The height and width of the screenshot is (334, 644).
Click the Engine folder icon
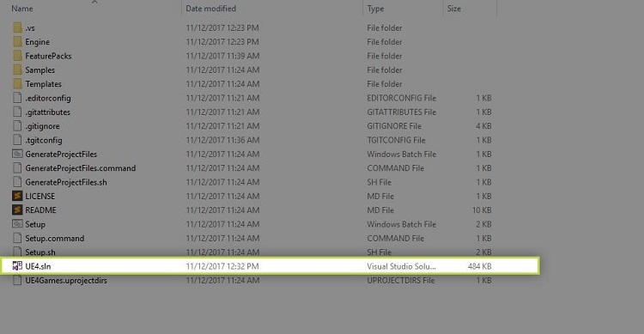pyautogui.click(x=17, y=41)
